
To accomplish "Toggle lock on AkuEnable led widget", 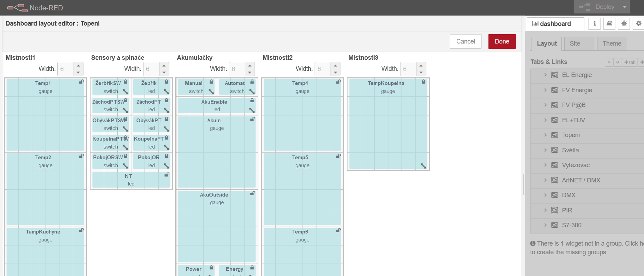I will pos(252,101).
